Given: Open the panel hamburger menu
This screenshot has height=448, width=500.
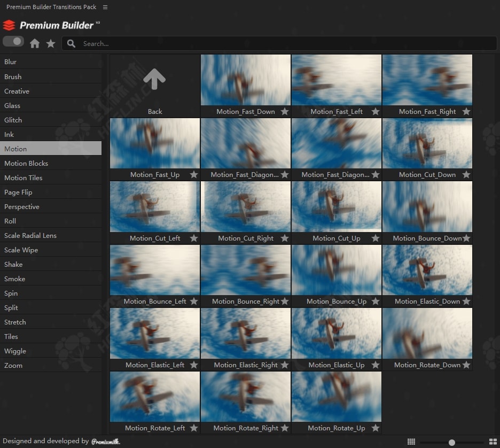Looking at the screenshot, I should (x=105, y=7).
